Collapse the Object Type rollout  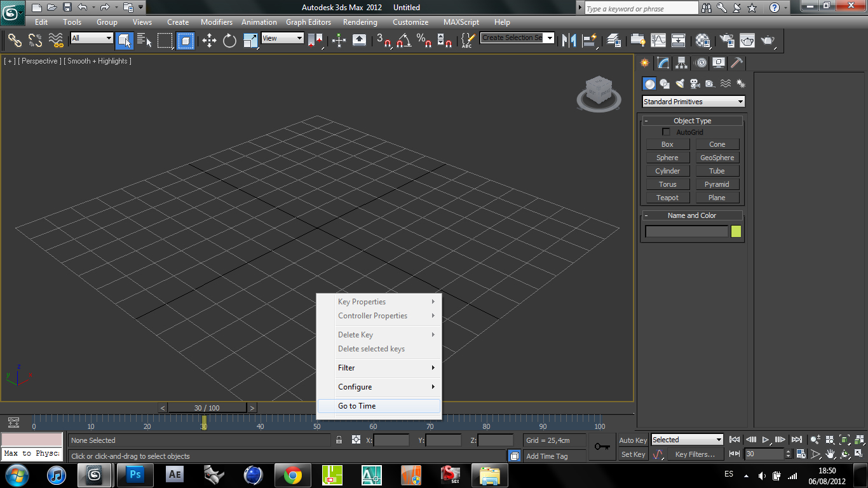click(x=646, y=120)
